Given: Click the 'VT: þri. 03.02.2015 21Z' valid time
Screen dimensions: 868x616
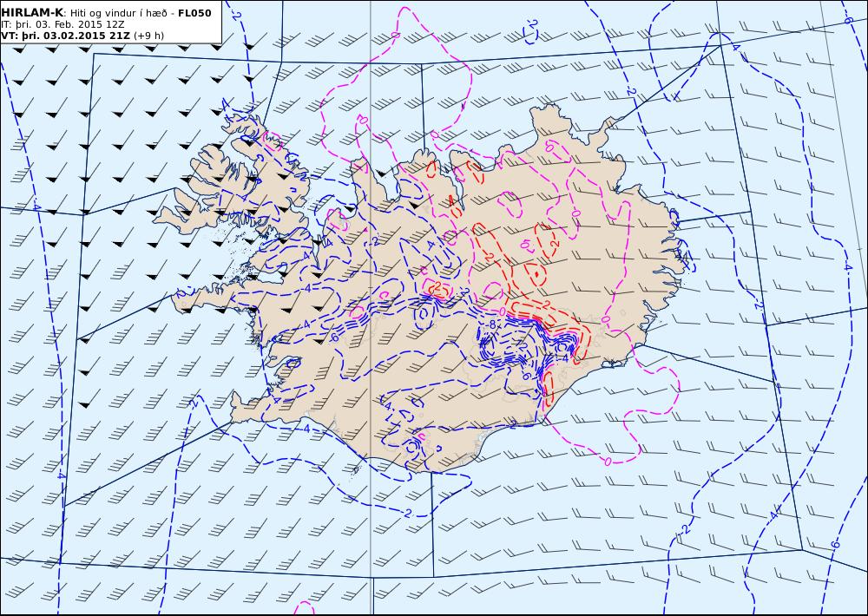Looking at the screenshot, I should click(x=66, y=36).
